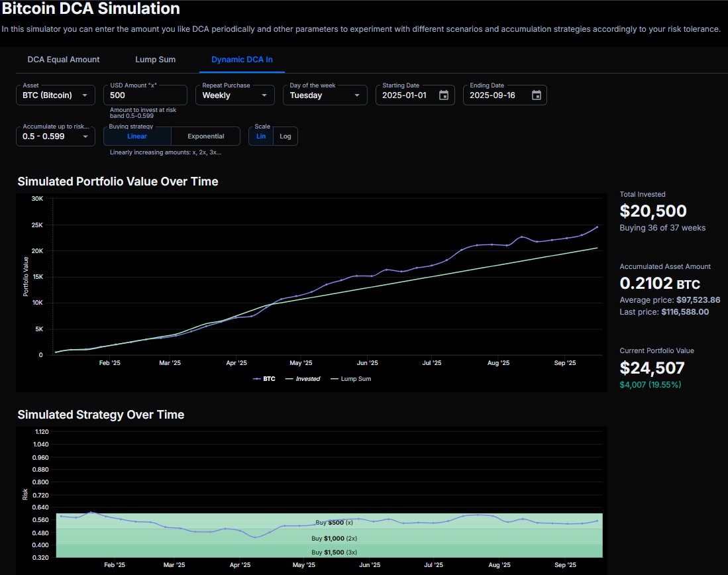Select the Linear buying strategy
Screen dimensions: 728x575
click(x=137, y=136)
